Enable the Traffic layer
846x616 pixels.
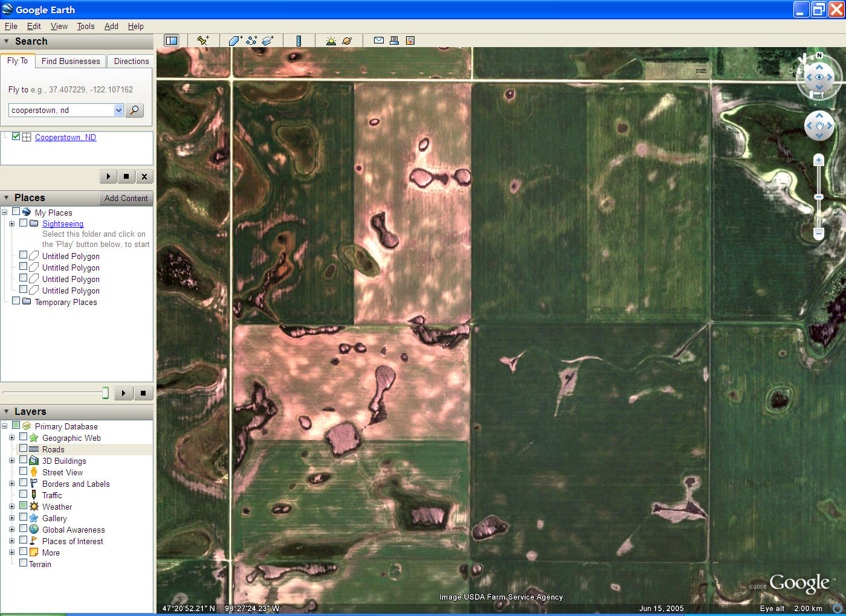coord(24,495)
